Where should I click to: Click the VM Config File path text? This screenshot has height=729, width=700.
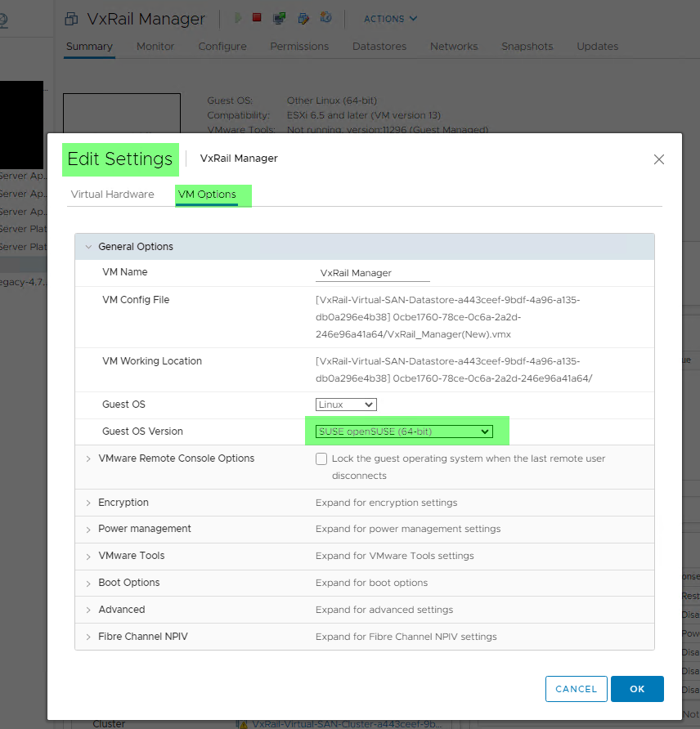click(447, 317)
